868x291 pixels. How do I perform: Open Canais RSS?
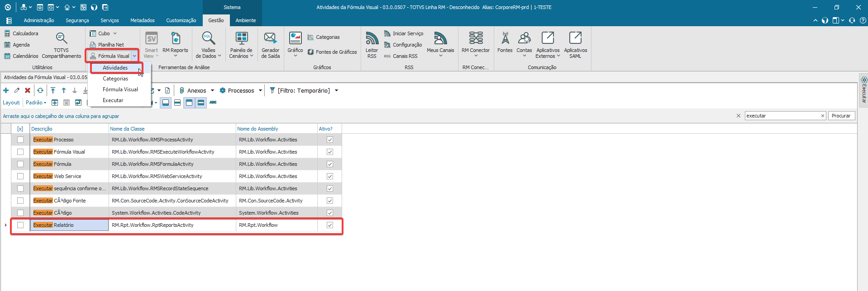401,56
